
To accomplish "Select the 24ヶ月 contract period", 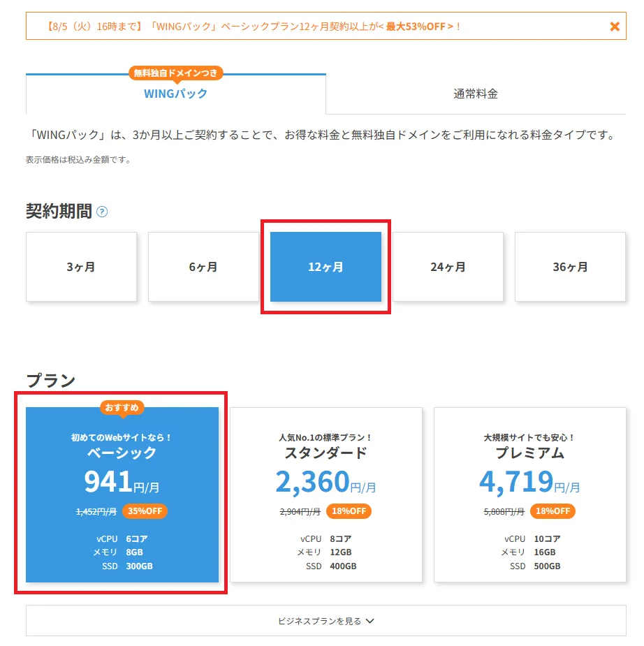I will tap(448, 267).
